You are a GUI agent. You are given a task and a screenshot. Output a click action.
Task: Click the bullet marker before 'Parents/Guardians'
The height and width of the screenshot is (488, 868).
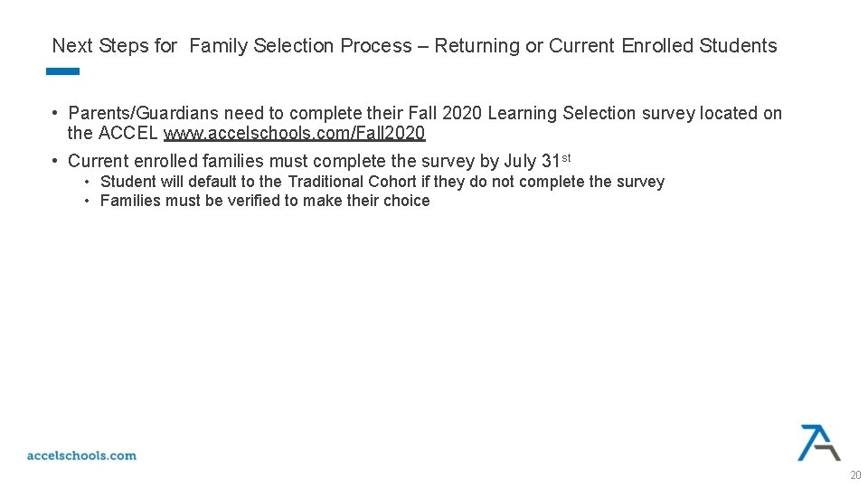click(56, 114)
